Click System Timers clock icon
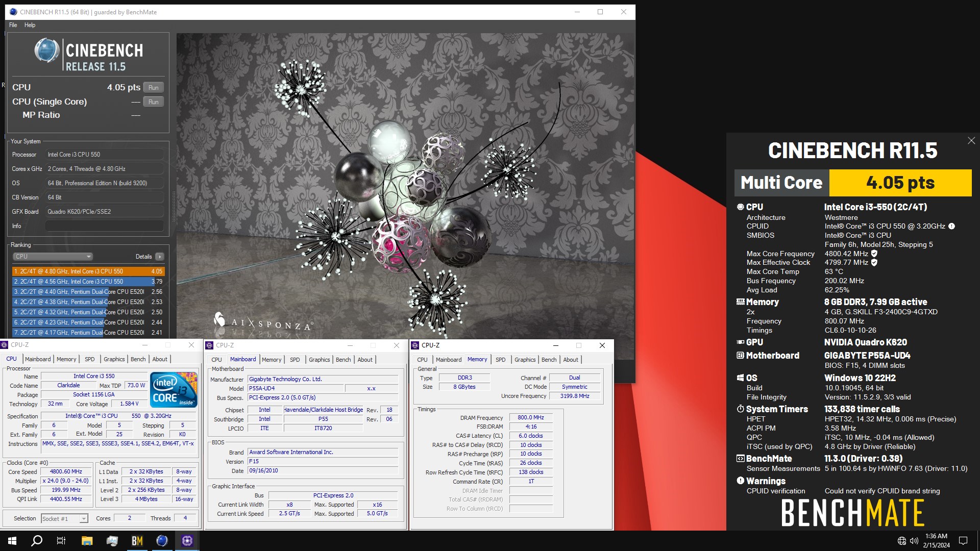Screen dimensions: 980x551 point(740,409)
